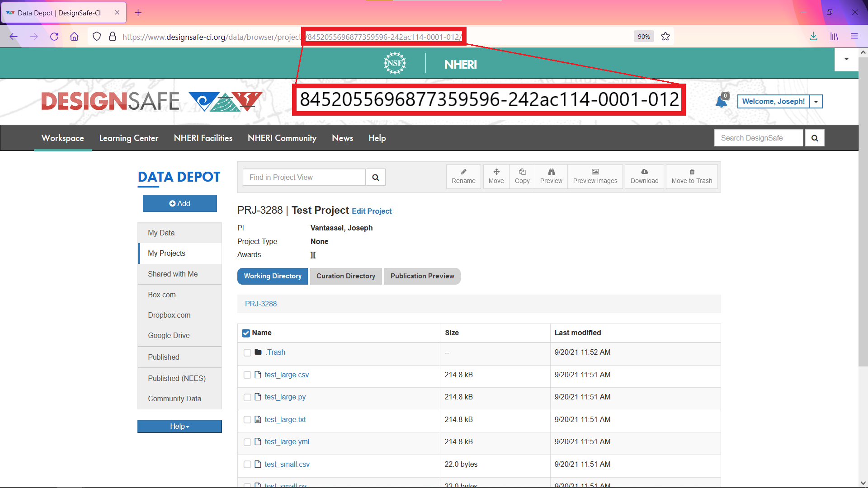Select Google Drive in sidebar
Viewport: 868px width, 488px height.
[180, 335]
